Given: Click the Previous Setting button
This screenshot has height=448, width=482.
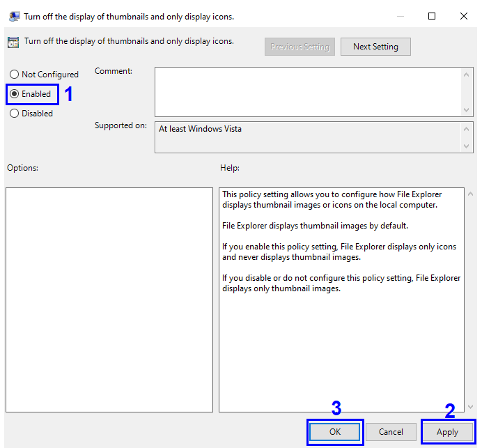Looking at the screenshot, I should (300, 47).
